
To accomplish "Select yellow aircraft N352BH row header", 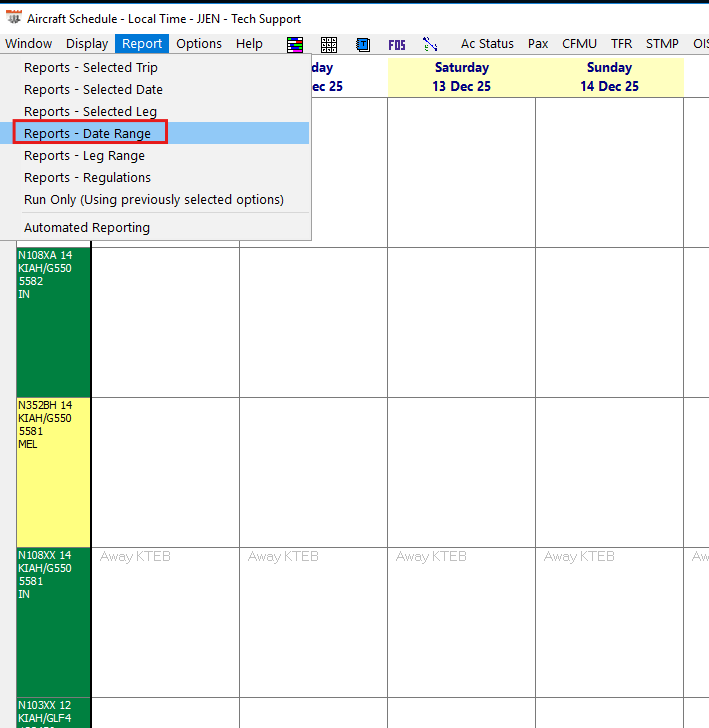I will [x=54, y=471].
